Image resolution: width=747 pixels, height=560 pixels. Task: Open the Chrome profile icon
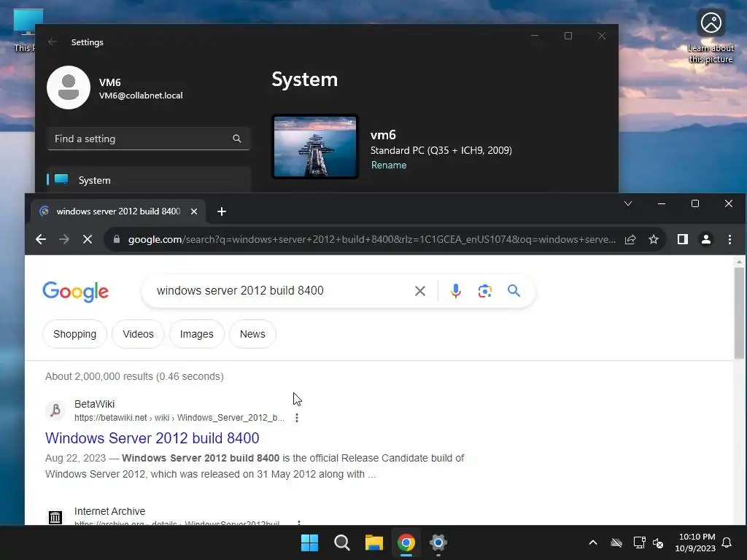click(x=706, y=239)
